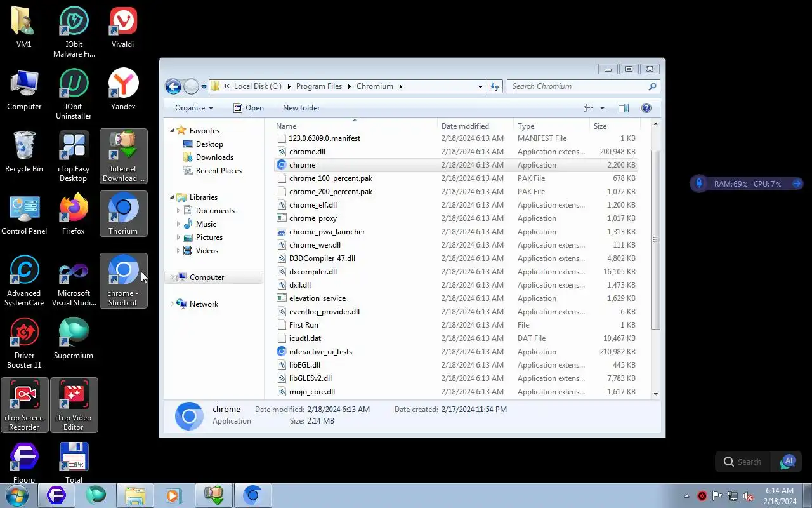Viewport: 812px width, 508px height.
Task: Select the interactive_ui_tests file
Action: pos(320,352)
